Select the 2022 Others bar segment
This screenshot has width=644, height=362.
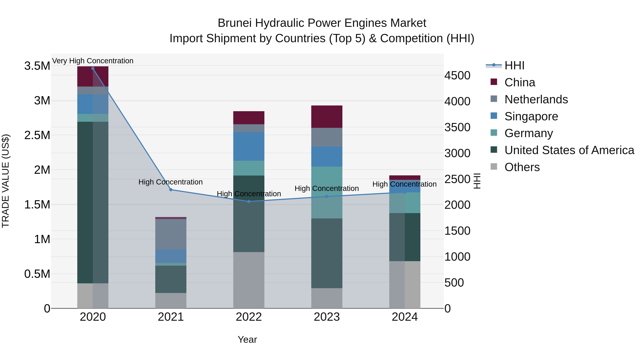click(249, 280)
